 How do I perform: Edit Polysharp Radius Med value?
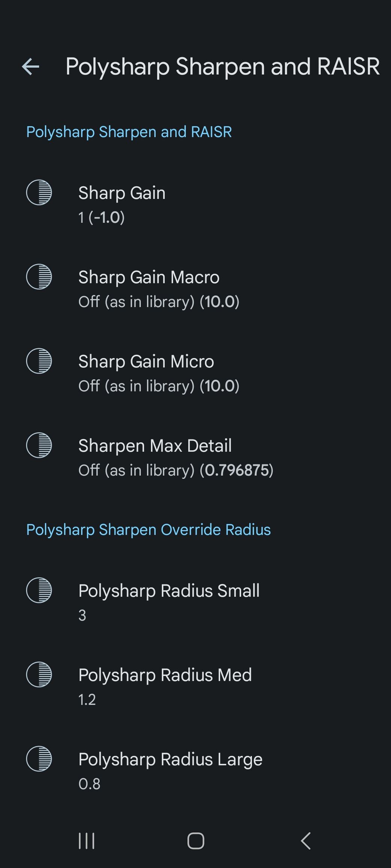195,687
